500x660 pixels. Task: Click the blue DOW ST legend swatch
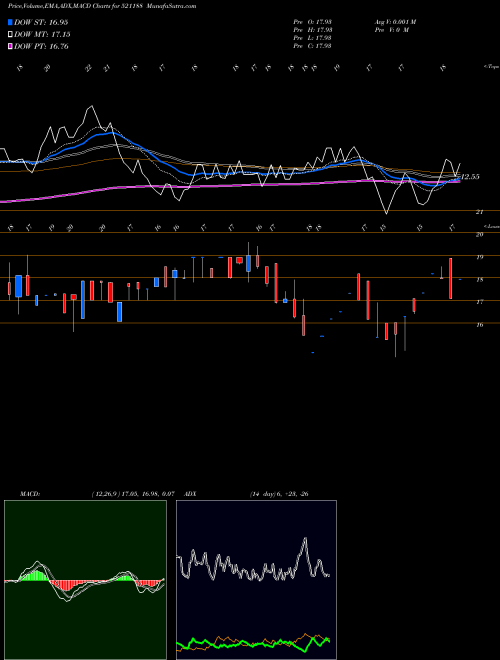[x=11, y=22]
